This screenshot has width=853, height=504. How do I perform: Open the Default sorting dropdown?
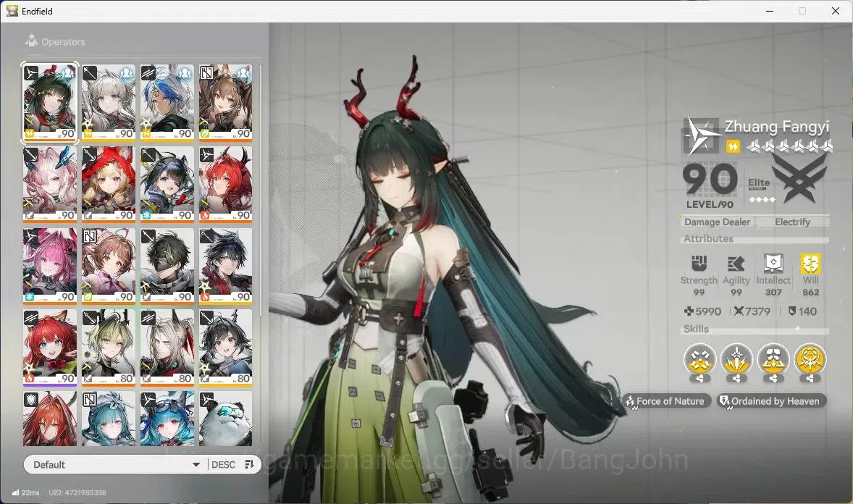pyautogui.click(x=115, y=464)
